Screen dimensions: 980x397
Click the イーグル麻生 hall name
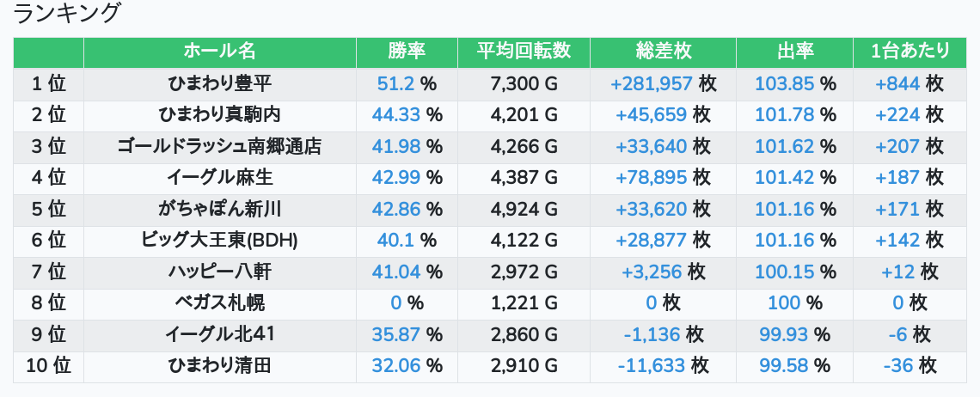pos(219,178)
